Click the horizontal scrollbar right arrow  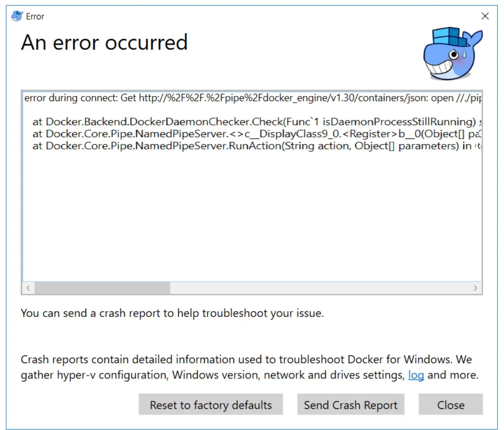click(475, 288)
